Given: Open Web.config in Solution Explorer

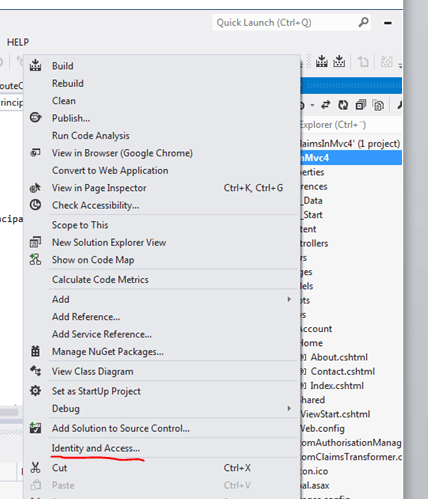Looking at the screenshot, I should (322, 428).
